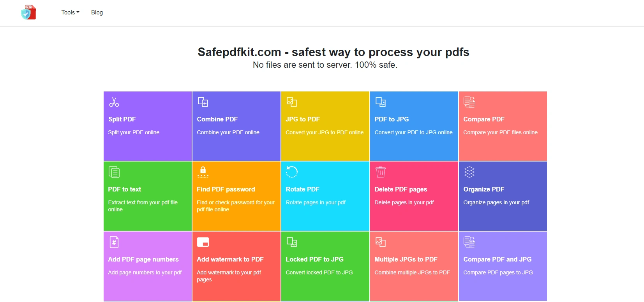Click 'Convert your JPG to PDF online' text
The image size is (644, 302).
325,132
